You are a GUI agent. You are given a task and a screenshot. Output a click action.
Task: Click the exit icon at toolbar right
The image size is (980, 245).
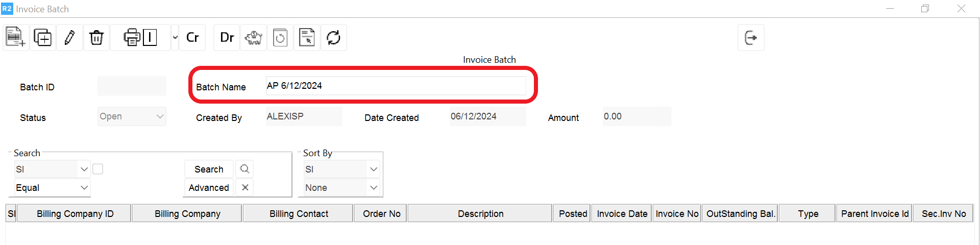point(751,37)
